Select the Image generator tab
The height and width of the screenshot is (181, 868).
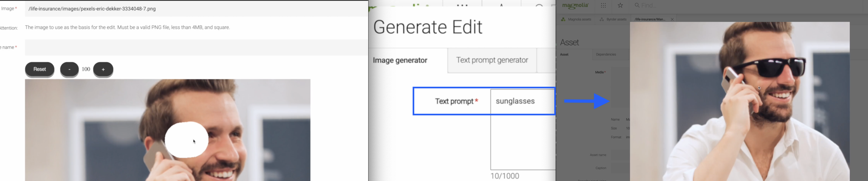click(x=400, y=61)
